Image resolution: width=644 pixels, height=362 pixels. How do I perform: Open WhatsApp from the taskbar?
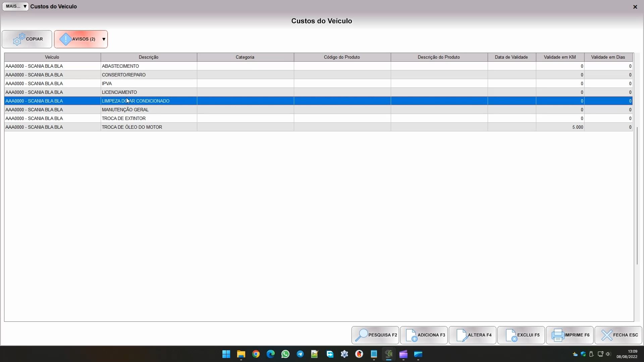(285, 354)
